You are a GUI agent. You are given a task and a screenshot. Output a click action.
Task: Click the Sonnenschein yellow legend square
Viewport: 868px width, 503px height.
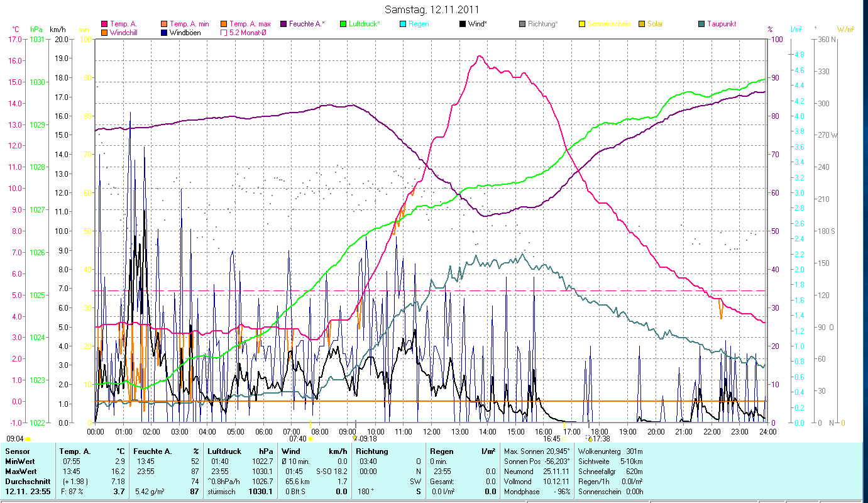click(582, 25)
